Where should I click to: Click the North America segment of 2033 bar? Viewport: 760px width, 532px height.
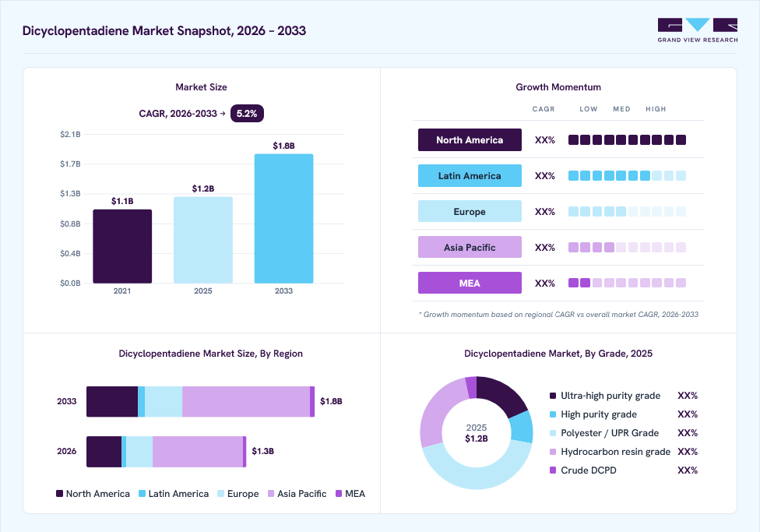coord(112,402)
